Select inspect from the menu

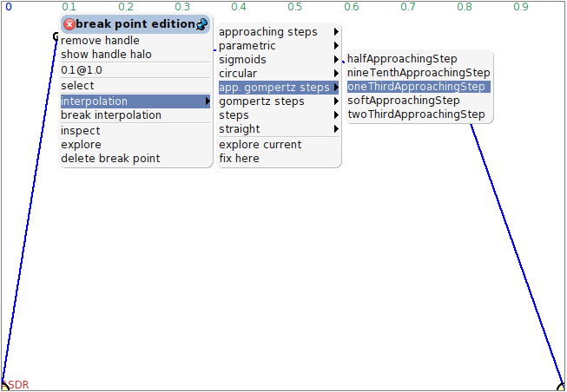(x=135, y=131)
